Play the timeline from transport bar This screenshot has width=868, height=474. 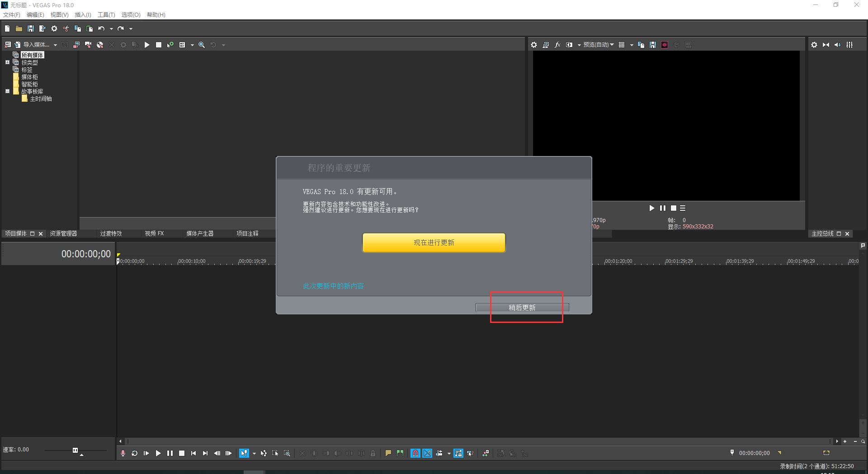point(158,453)
